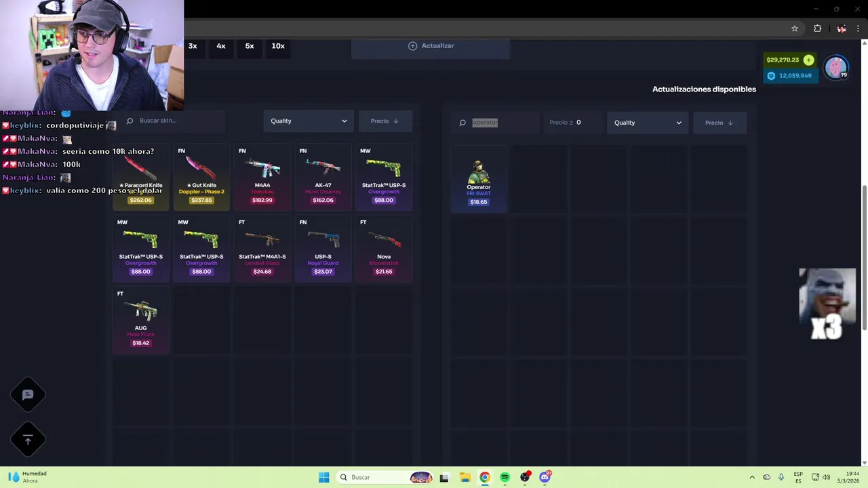
Task: Select the AK-47 skin priced $162.06
Action: click(x=323, y=177)
